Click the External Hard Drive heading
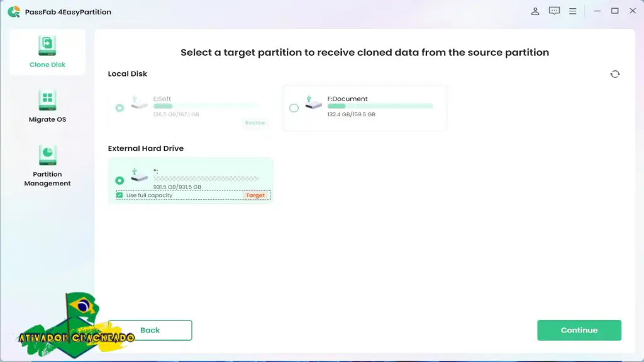The image size is (644, 362). click(x=146, y=148)
